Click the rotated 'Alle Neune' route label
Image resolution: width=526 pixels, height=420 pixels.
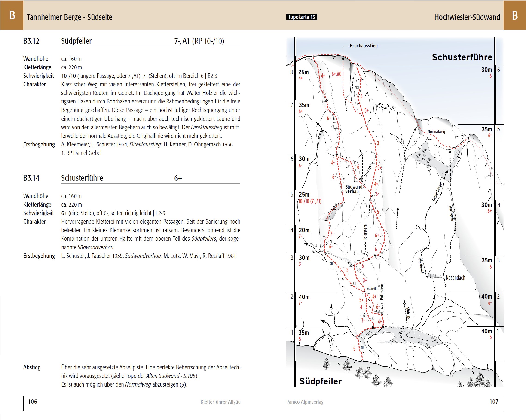click(x=421, y=265)
